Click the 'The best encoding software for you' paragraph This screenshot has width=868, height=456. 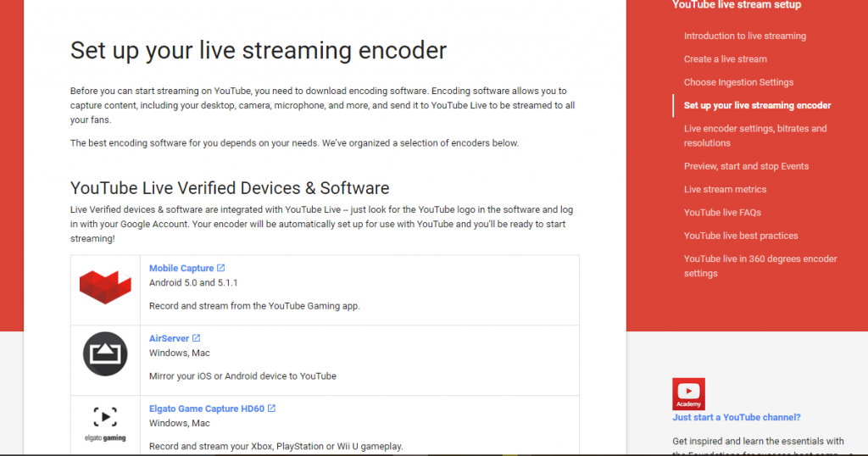[x=294, y=143]
